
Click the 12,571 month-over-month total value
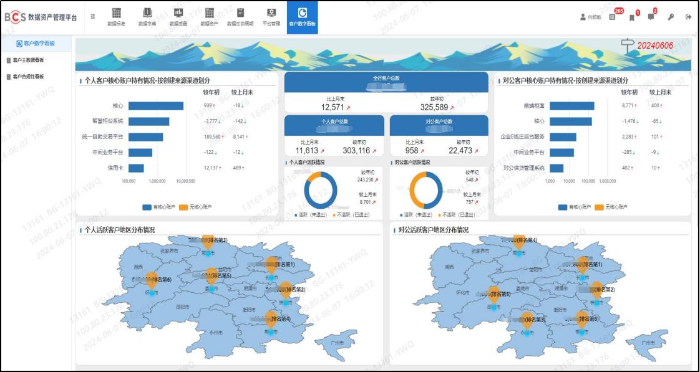point(333,107)
